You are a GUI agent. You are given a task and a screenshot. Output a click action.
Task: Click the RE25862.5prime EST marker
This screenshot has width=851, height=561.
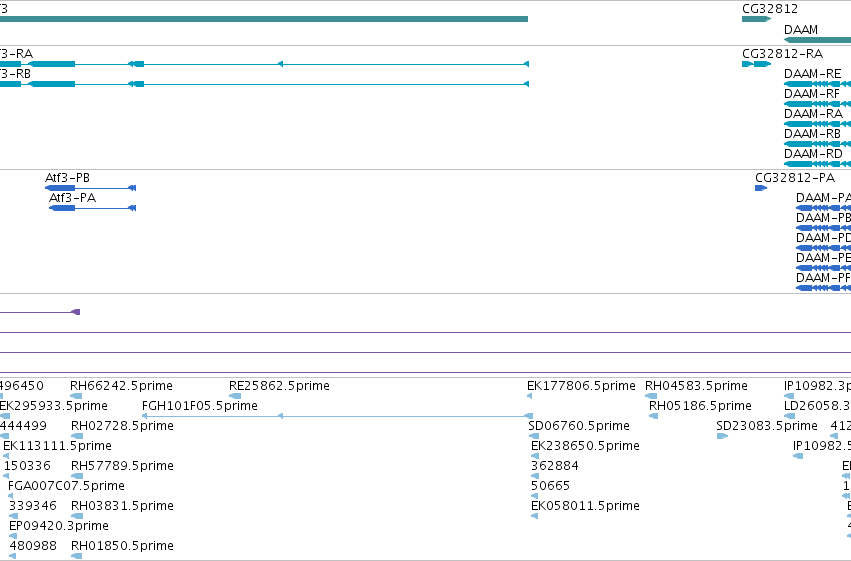[235, 396]
